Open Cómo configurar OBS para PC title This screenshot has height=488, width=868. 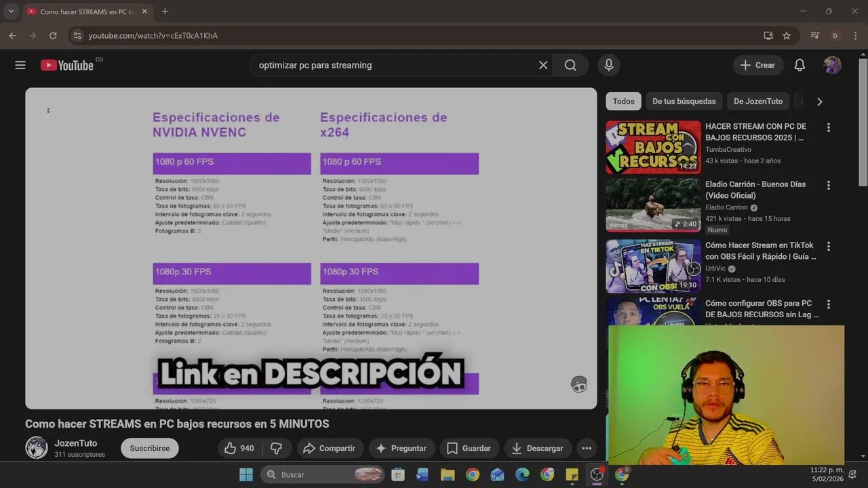coord(762,309)
